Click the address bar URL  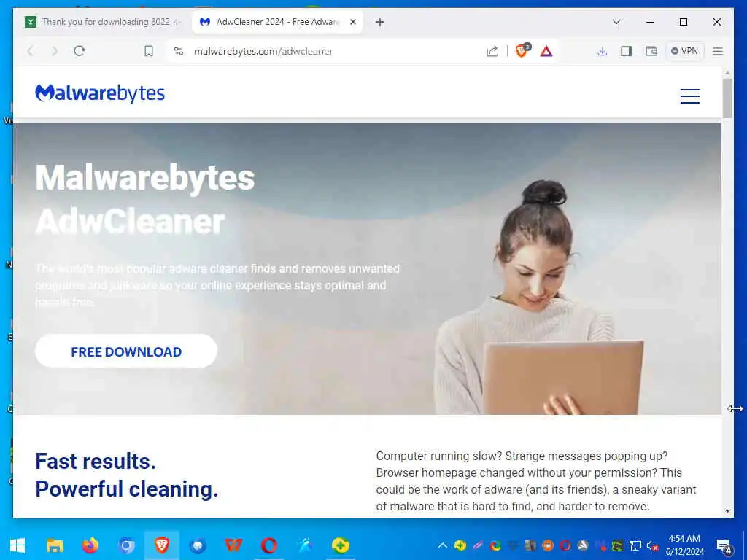[x=263, y=52]
